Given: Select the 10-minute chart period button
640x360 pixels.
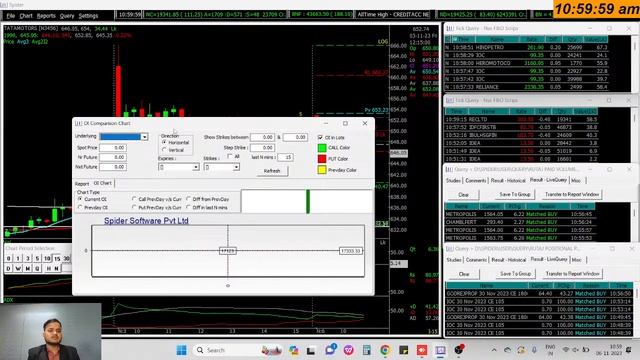Looking at the screenshot, I should [47, 259].
